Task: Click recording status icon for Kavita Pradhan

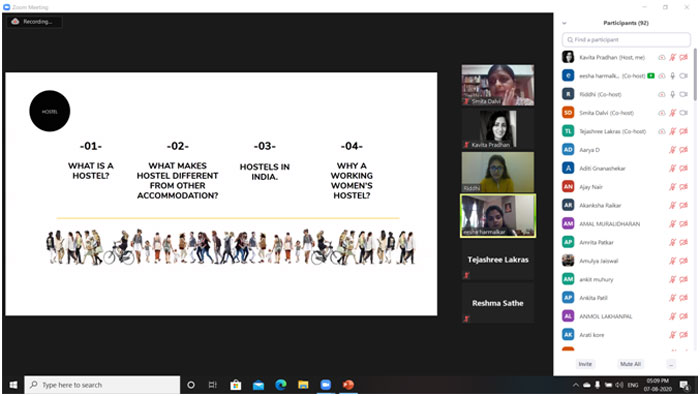Action: coord(662,58)
